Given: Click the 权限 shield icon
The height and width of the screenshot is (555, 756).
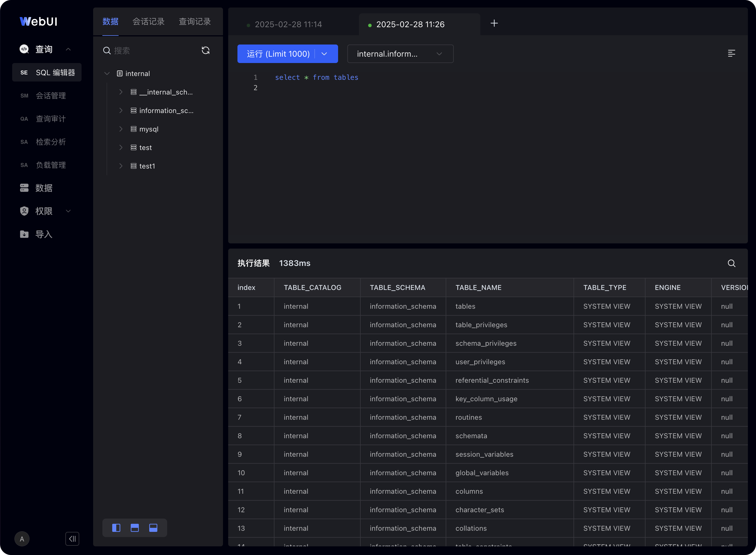Looking at the screenshot, I should pyautogui.click(x=24, y=211).
